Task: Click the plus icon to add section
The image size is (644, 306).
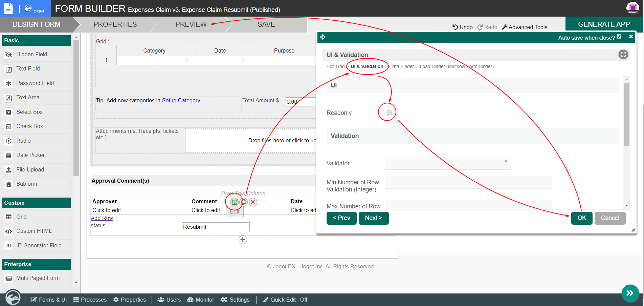Action: pos(243,240)
